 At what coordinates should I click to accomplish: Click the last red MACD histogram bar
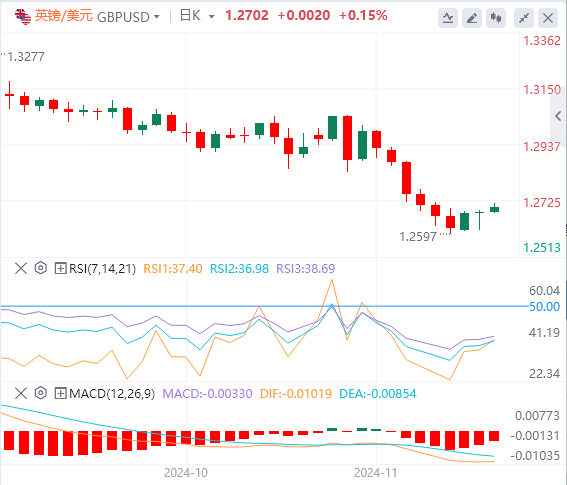click(x=494, y=436)
